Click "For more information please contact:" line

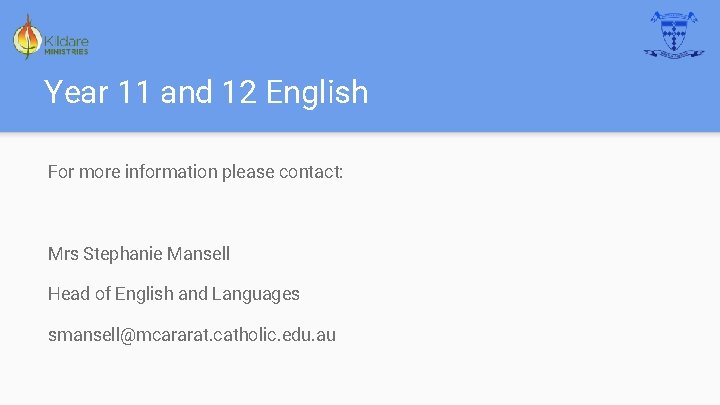(x=195, y=172)
